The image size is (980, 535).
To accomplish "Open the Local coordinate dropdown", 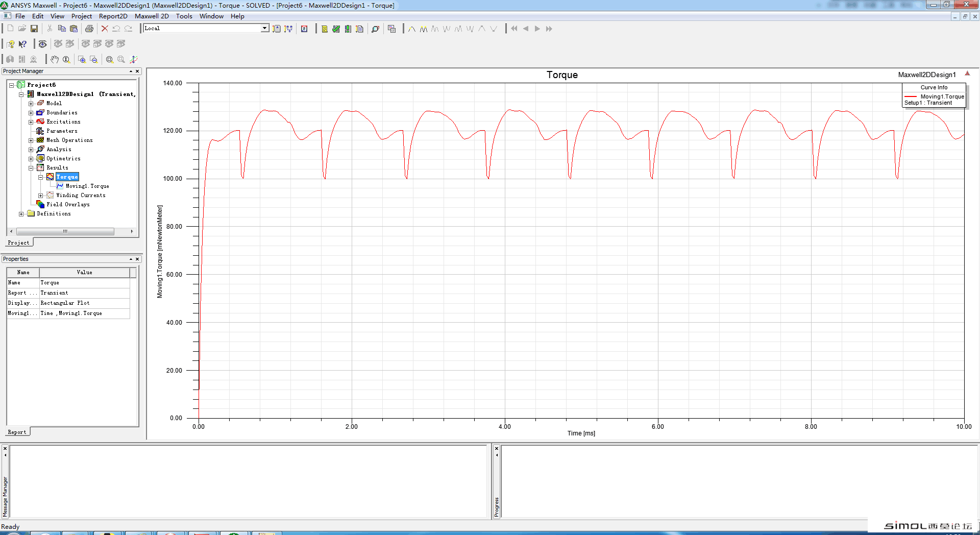I will coord(265,28).
